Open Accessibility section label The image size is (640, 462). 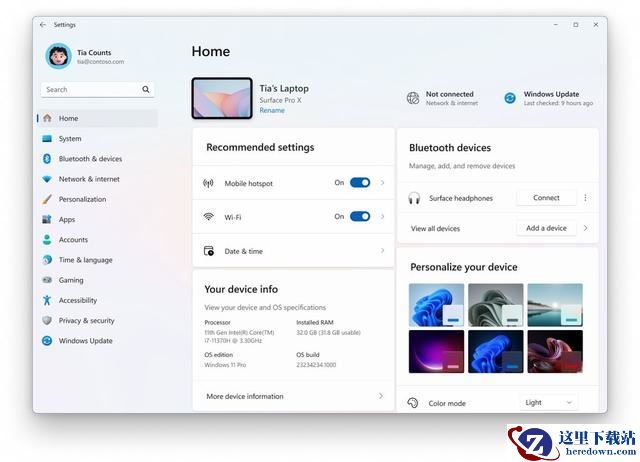tap(78, 300)
